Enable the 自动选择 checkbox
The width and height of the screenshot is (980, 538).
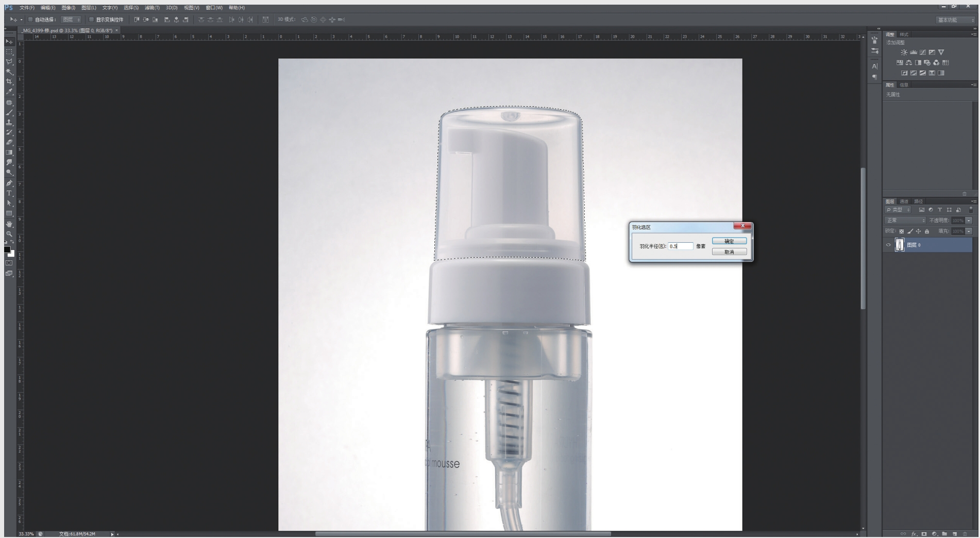[x=30, y=20]
